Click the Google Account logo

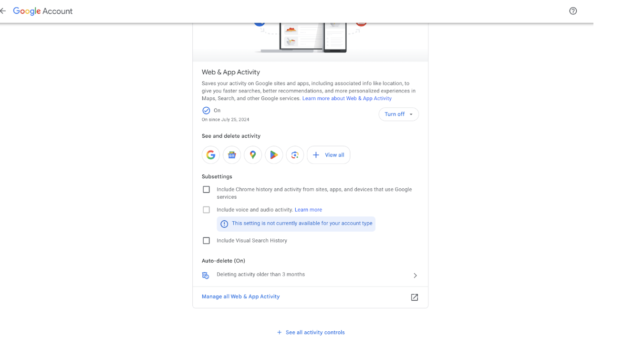click(43, 11)
